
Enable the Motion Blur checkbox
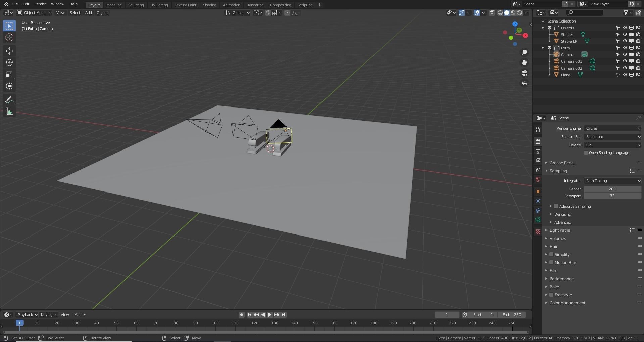pos(551,263)
